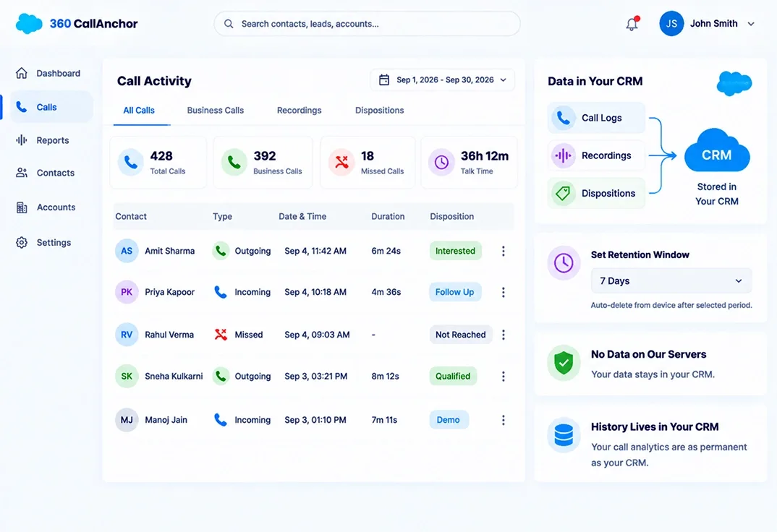Click the JS user avatar
This screenshot has height=532, width=777.
(671, 23)
